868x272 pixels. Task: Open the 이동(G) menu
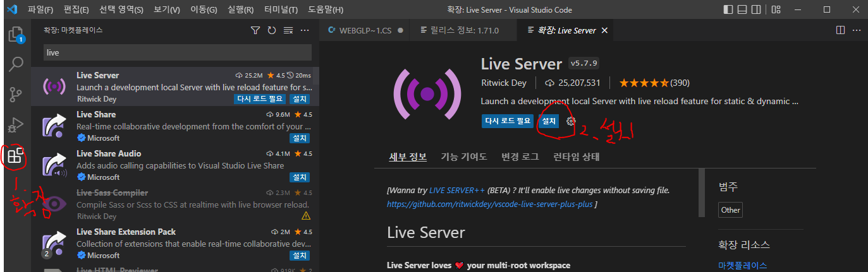pyautogui.click(x=204, y=9)
